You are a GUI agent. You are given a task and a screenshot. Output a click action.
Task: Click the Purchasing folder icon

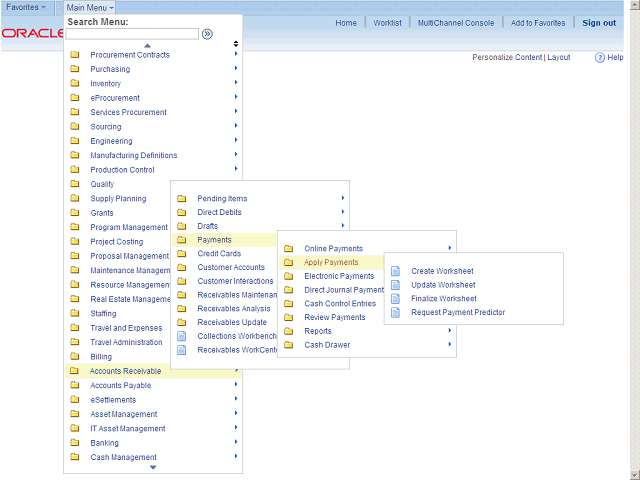[75, 69]
